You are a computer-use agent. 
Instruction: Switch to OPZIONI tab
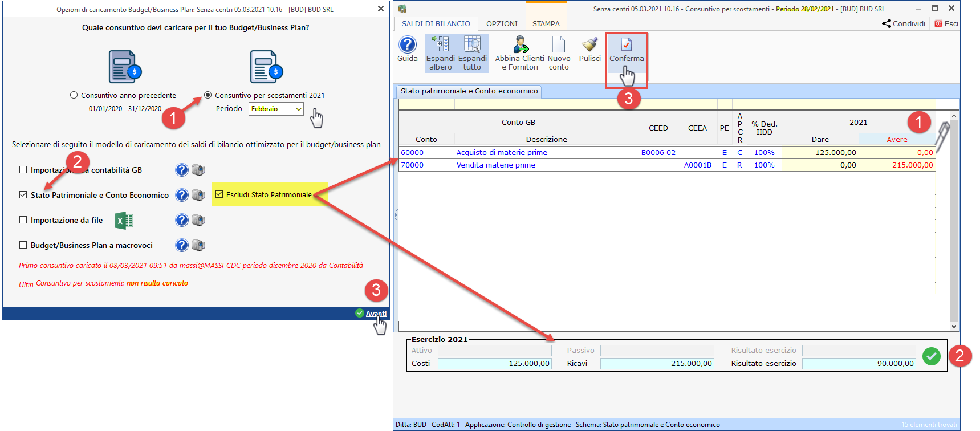click(x=502, y=23)
